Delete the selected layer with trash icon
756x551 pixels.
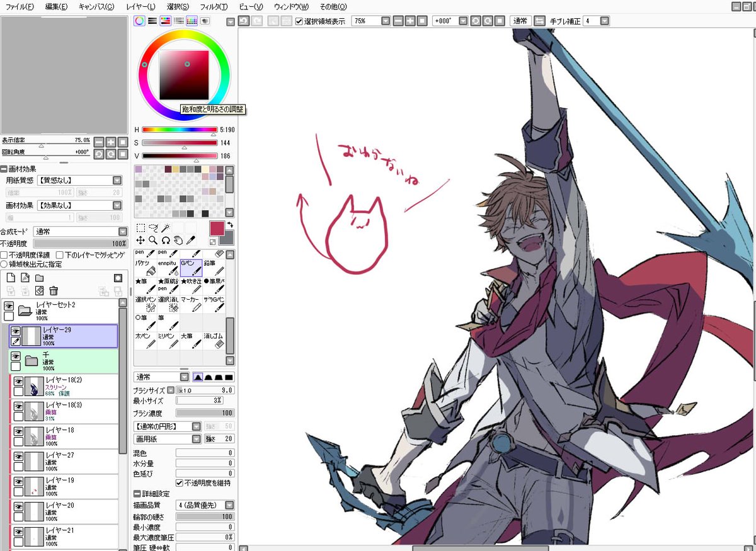point(54,290)
